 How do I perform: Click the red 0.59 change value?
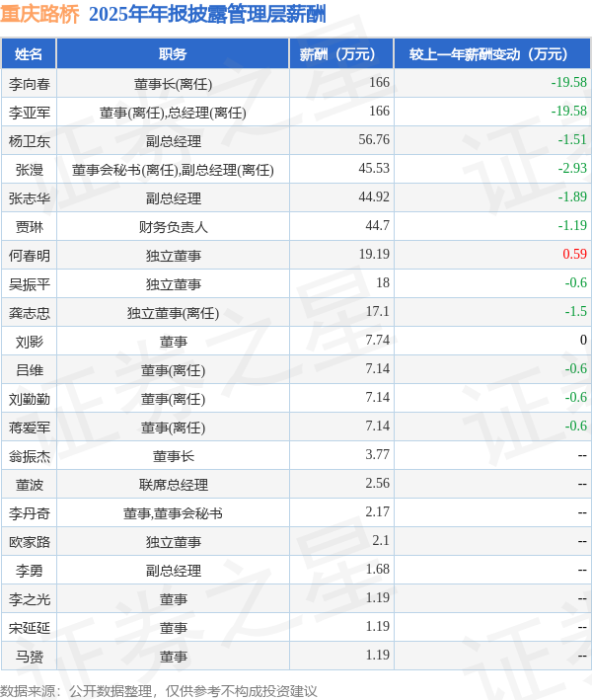click(574, 254)
